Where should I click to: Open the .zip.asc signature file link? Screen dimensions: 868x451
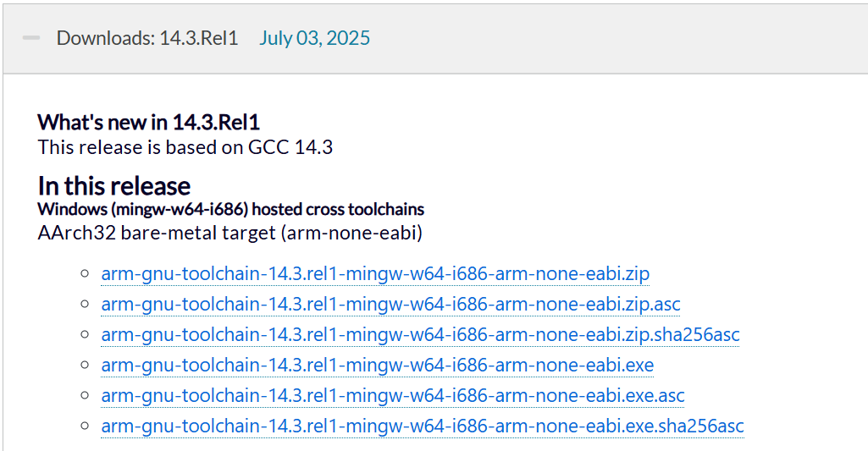click(x=390, y=305)
